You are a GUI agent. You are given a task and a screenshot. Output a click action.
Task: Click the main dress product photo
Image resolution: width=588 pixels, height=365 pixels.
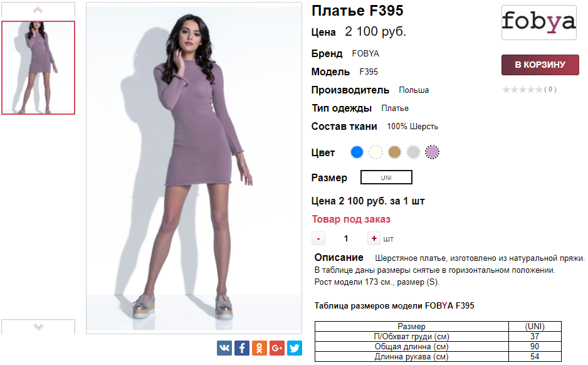coord(194,168)
